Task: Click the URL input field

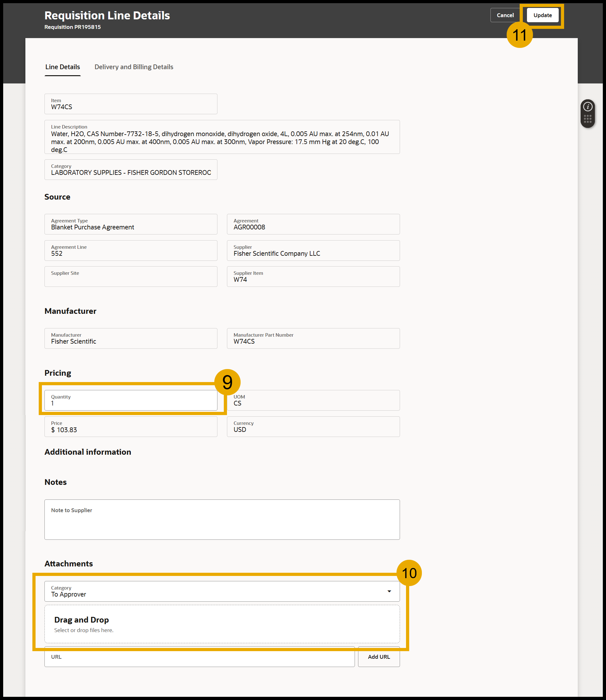Action: 200,657
